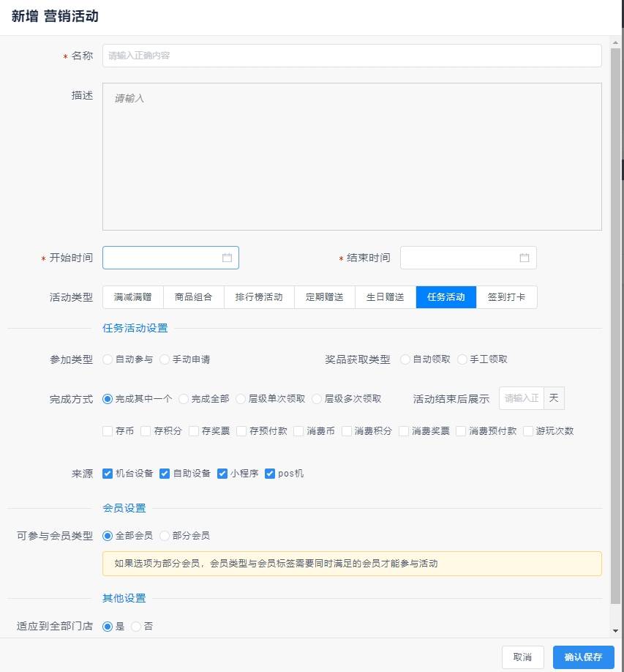Select 否 for 适应到全部门店
Screen dimensions: 624x672
[x=136, y=627]
